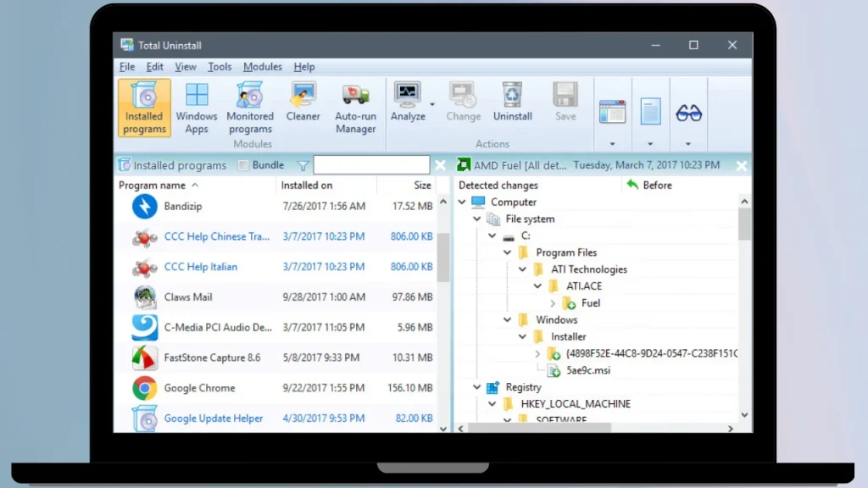Screen dimensions: 868x488
Task: Click the Registry node icon
Action: click(492, 387)
